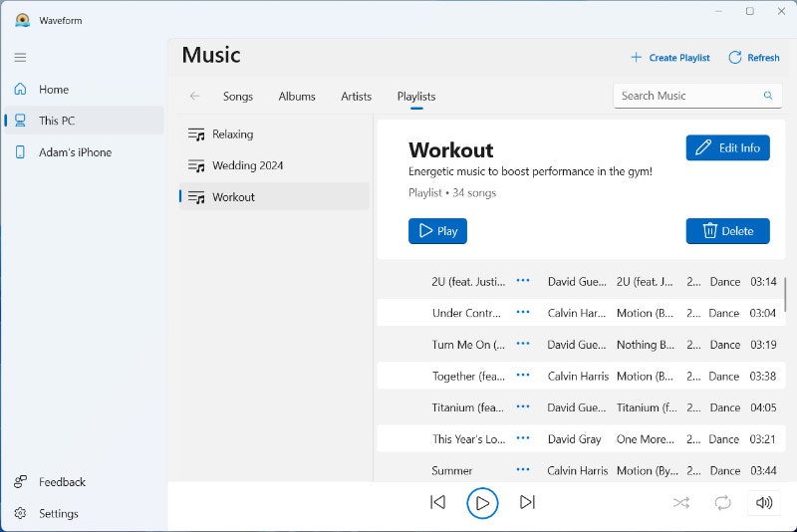
Task: Open more options for Under Control track
Action: pos(523,312)
